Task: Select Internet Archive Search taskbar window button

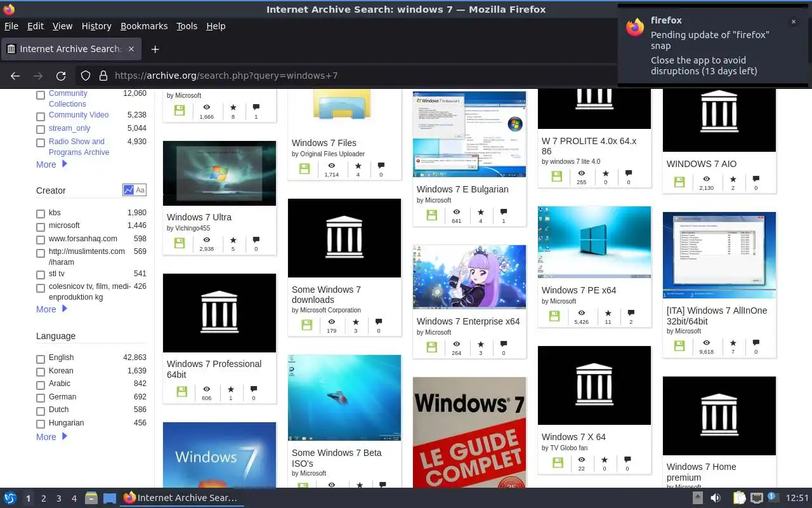Action: pos(181,498)
